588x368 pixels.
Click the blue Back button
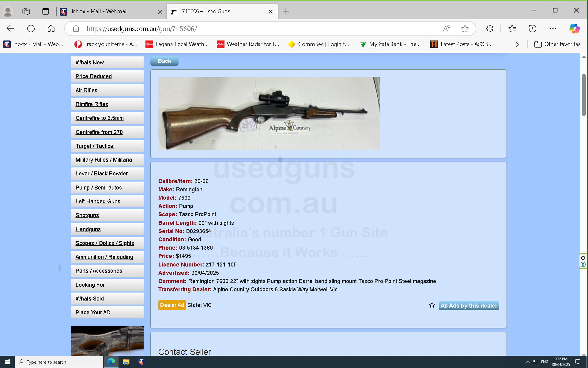(x=164, y=61)
